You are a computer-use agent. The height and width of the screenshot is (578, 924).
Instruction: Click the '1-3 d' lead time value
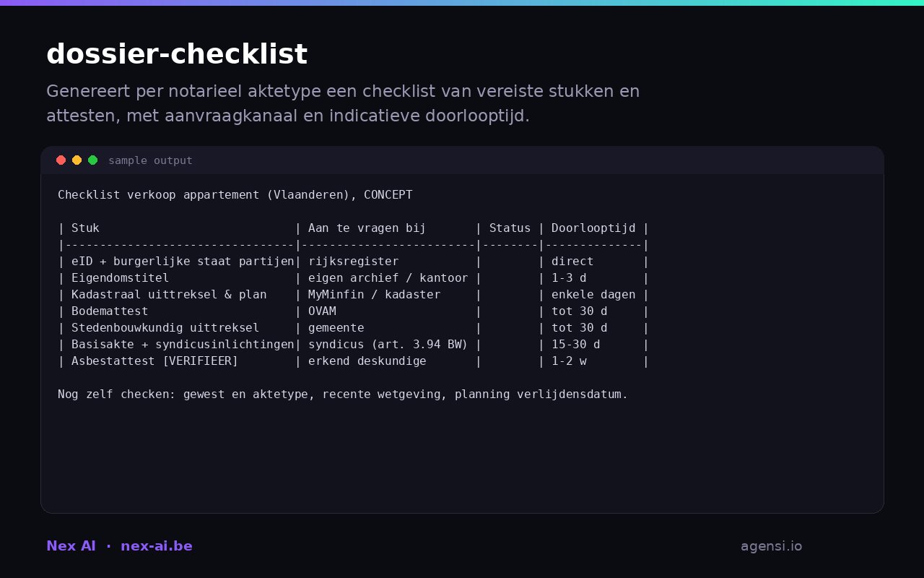[569, 278]
